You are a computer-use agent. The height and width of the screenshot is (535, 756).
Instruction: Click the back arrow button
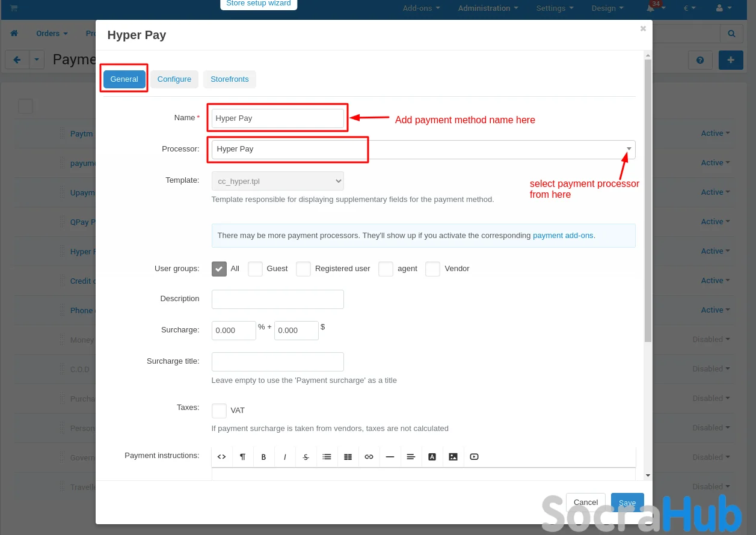[x=17, y=60]
